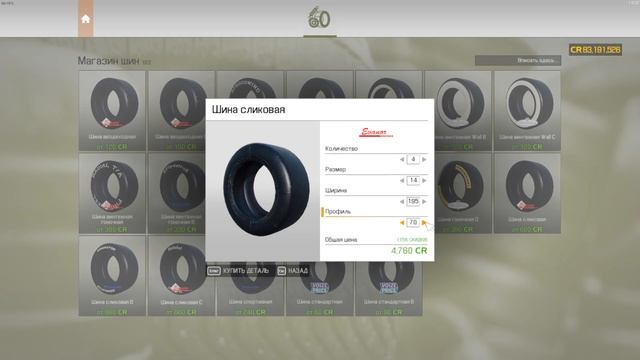Open the tire shop tab icon
Screen dimensions: 640x360
click(320, 18)
